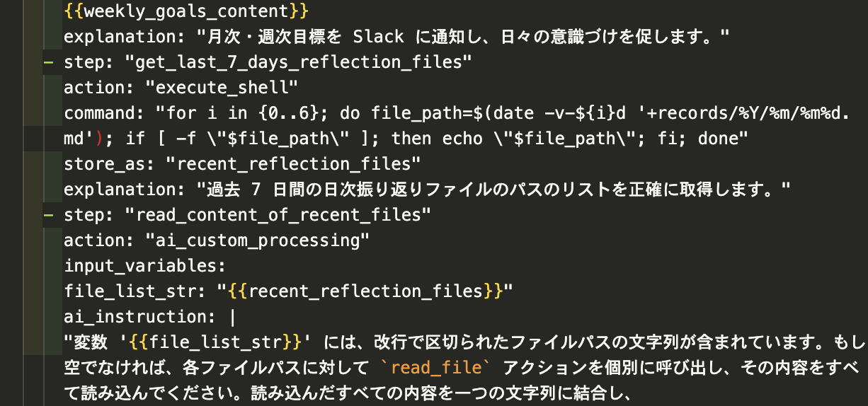Click the red closing parenthesis after md'
Viewport: 868px width, 406px height.
pos(99,139)
